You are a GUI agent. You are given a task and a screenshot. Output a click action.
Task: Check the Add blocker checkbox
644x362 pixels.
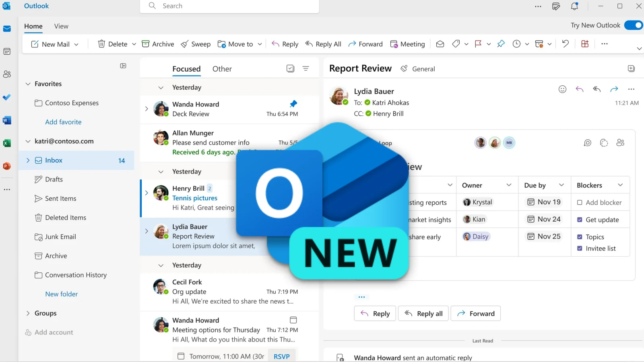point(580,202)
